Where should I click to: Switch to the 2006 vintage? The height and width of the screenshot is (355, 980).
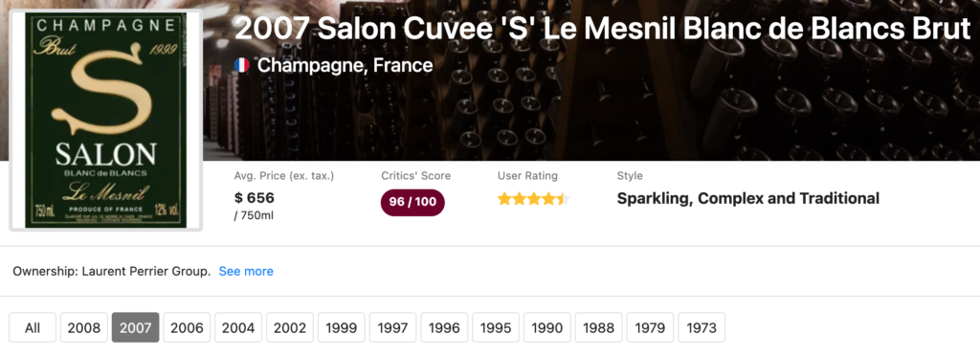[x=187, y=327]
